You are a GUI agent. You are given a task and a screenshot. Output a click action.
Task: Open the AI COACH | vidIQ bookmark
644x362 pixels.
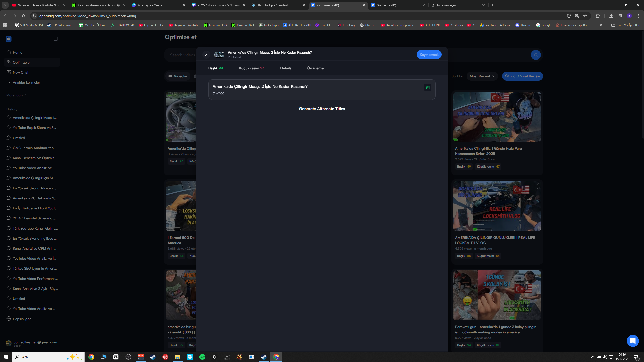(297, 25)
